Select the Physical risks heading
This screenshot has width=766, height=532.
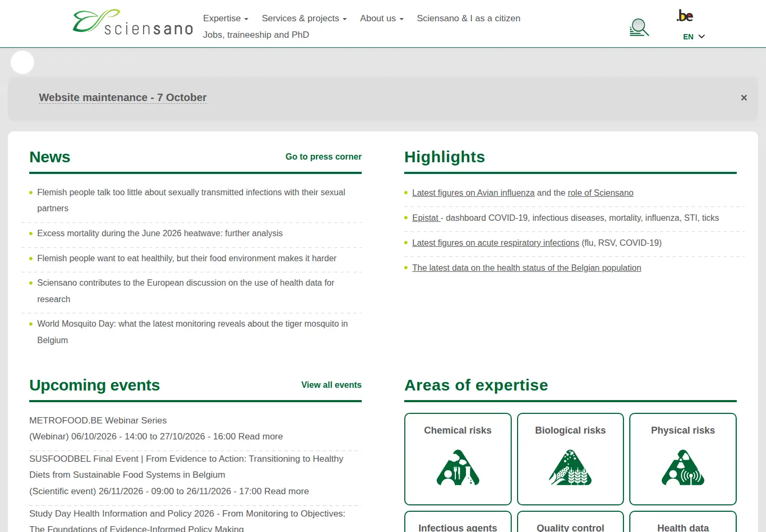click(683, 430)
